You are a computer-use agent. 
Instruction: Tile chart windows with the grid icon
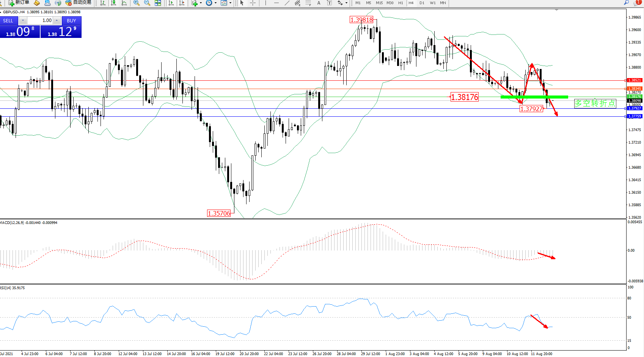click(158, 3)
